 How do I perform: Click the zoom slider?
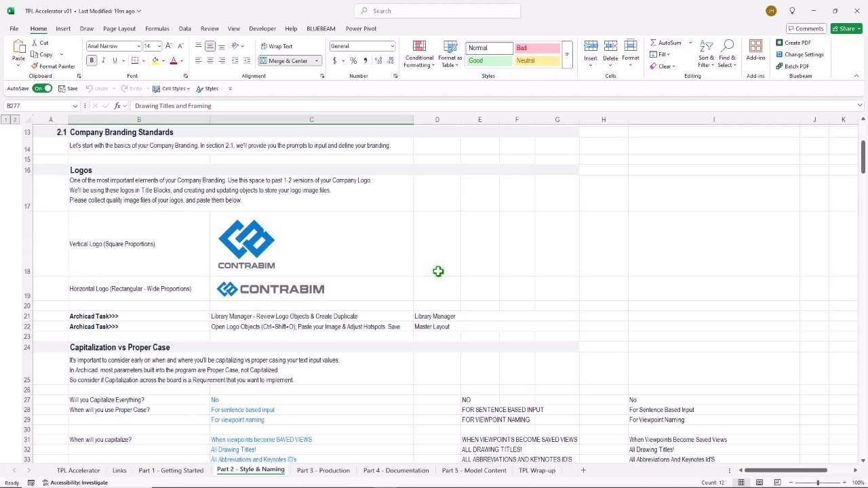(x=818, y=483)
